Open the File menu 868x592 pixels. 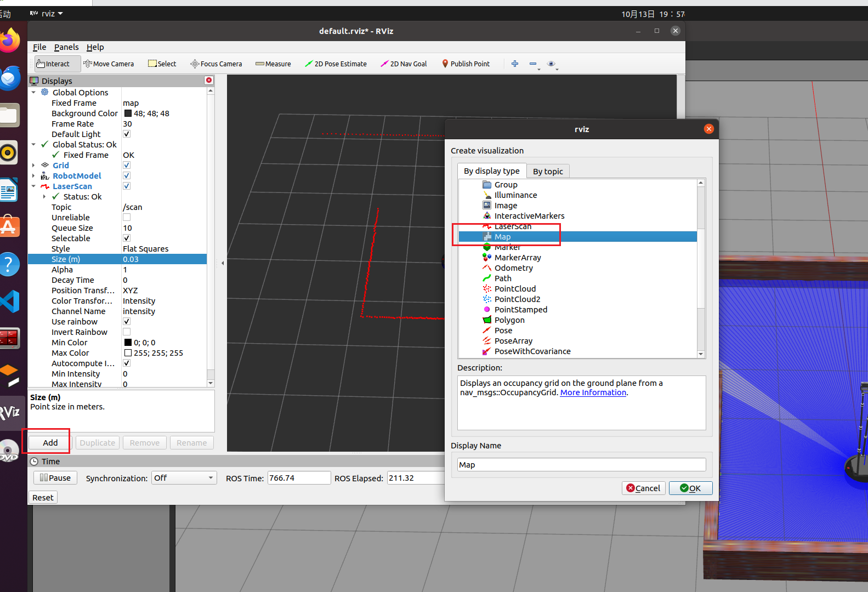click(x=39, y=47)
